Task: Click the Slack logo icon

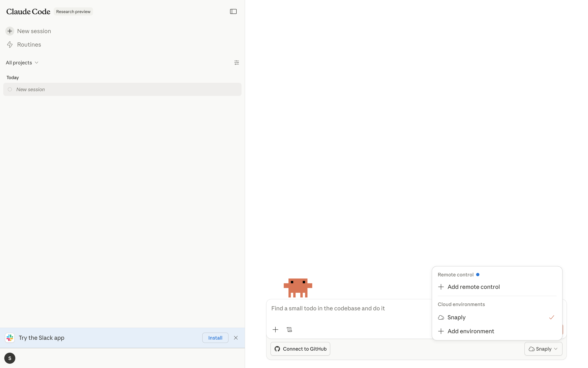Action: (10, 338)
